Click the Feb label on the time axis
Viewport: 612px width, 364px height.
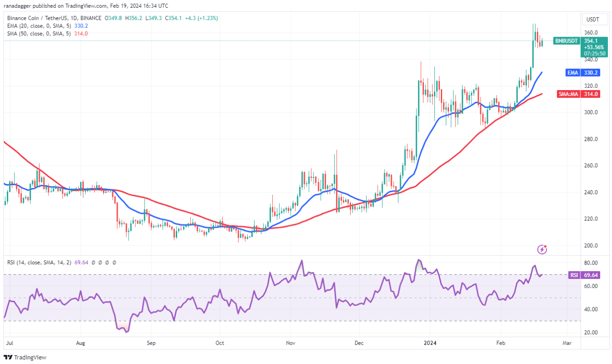(500, 343)
